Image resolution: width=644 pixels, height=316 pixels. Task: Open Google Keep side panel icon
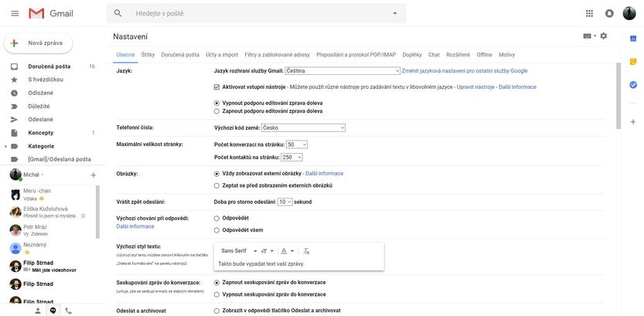[x=633, y=62]
